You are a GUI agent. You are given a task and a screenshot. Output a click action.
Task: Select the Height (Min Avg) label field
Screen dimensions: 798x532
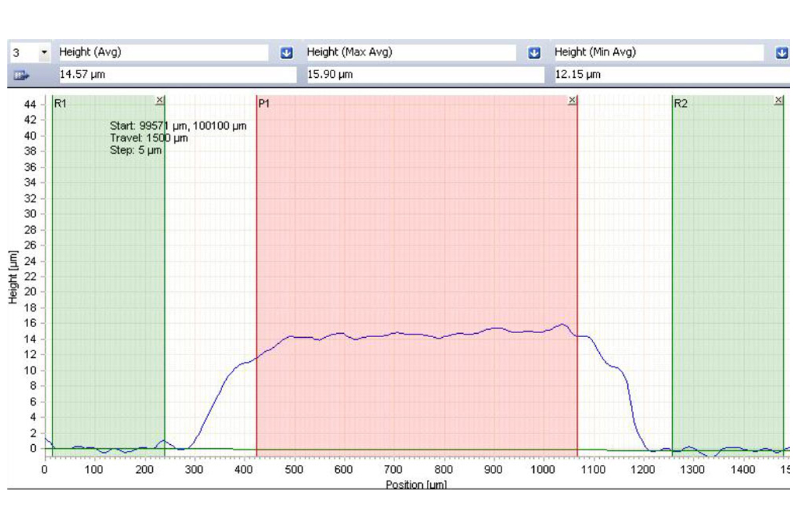pos(658,52)
